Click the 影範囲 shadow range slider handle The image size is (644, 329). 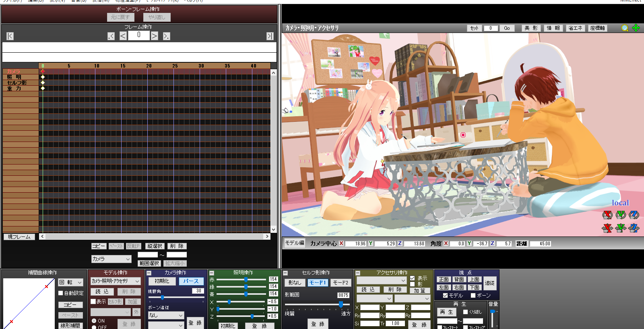pyautogui.click(x=341, y=304)
